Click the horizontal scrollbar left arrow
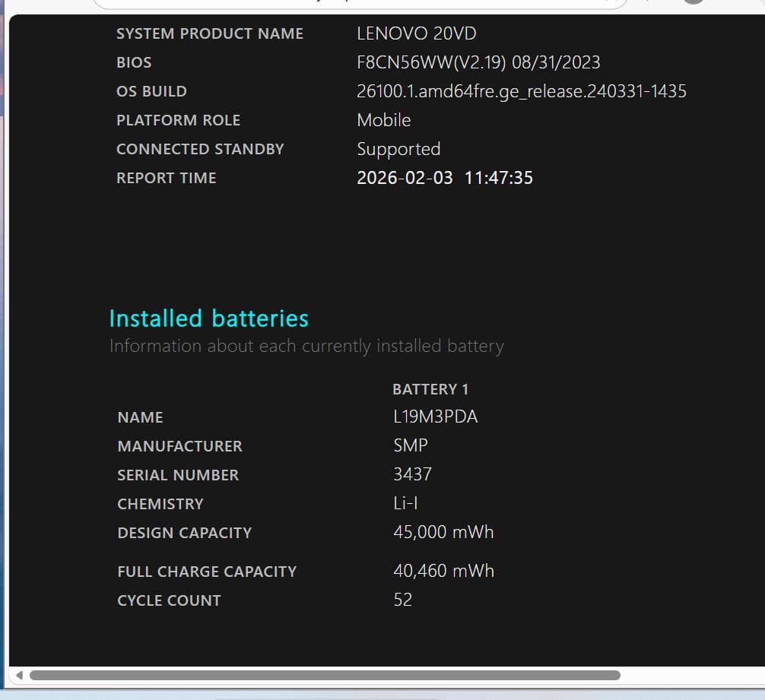765x700 pixels. (x=19, y=675)
